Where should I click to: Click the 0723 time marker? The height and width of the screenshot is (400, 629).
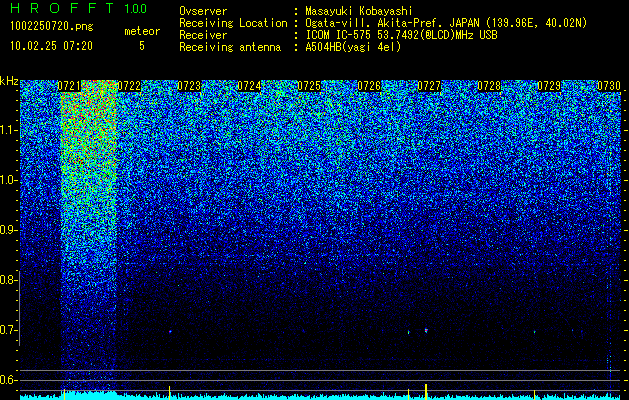(189, 86)
